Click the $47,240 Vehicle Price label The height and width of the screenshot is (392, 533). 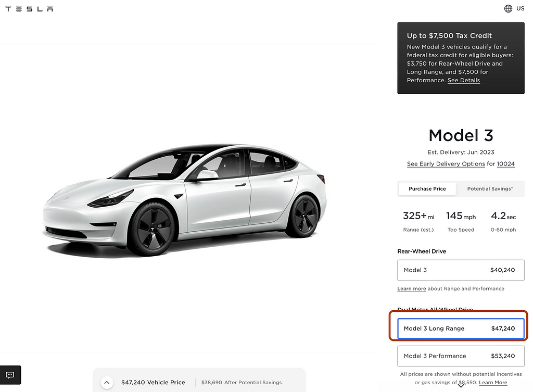tap(153, 382)
